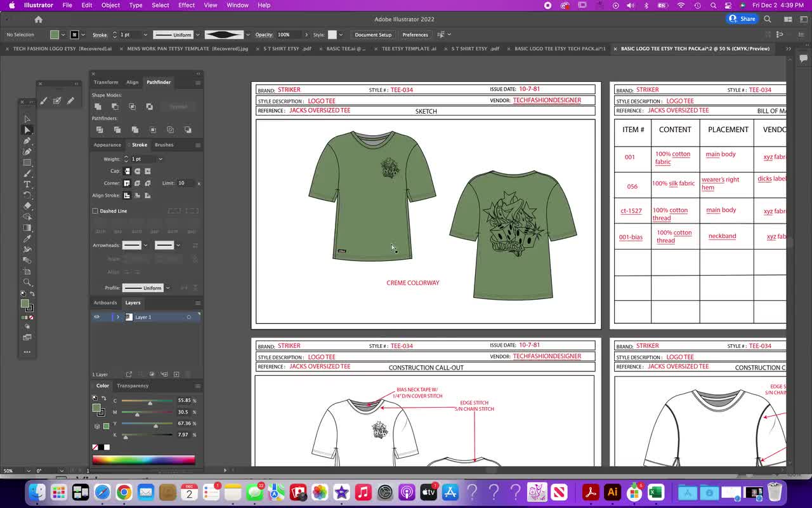Open the Effect menu
Screen dimensions: 812x508
pyautogui.click(x=187, y=5)
